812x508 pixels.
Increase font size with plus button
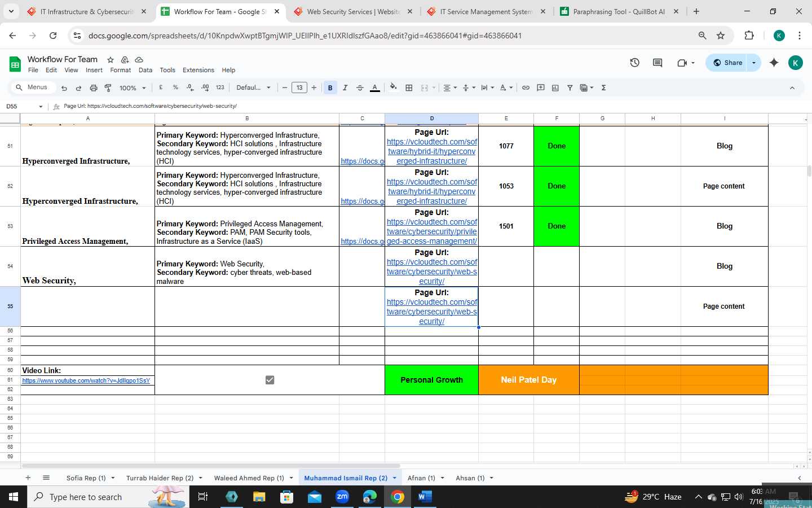(314, 87)
